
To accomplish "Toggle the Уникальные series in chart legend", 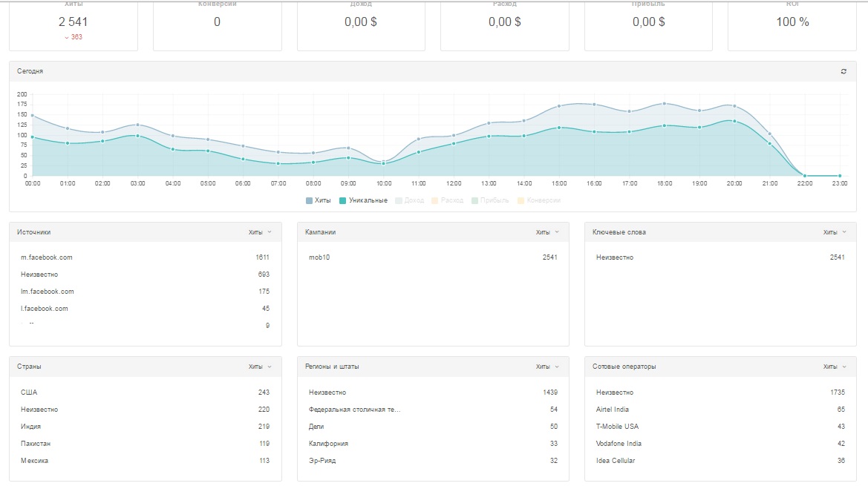I will click(x=363, y=200).
